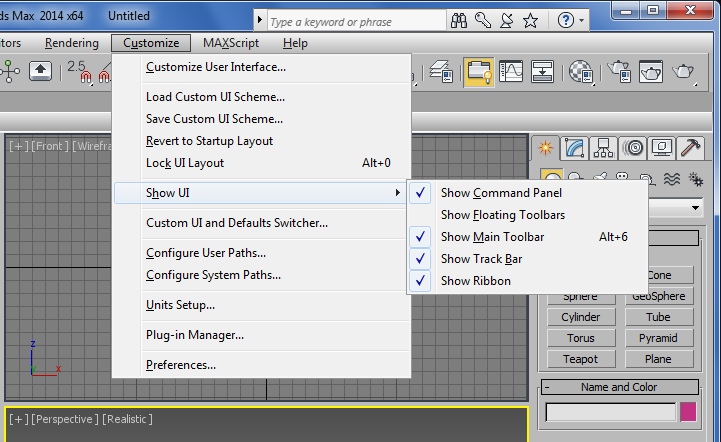
Task: Select Revert to Startup Layout
Action: [209, 141]
